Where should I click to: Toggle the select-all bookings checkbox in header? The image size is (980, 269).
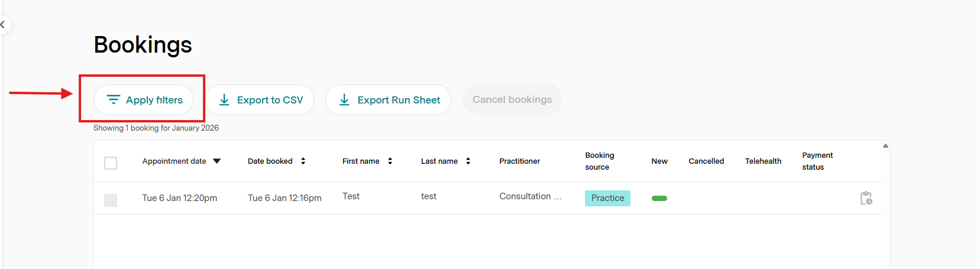coord(111,163)
